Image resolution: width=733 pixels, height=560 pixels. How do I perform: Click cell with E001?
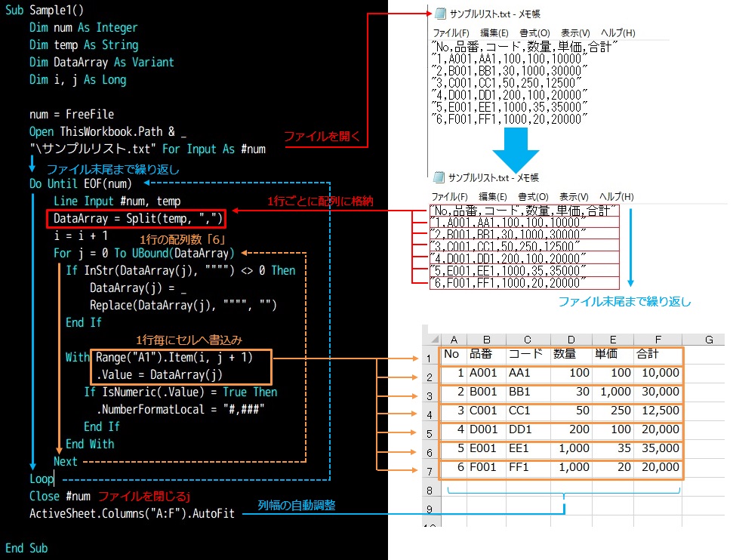click(x=486, y=448)
